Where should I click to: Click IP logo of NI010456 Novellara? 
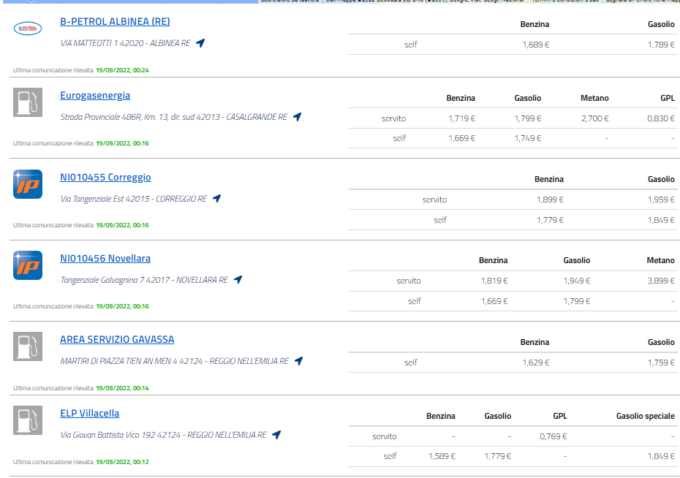[x=28, y=265]
